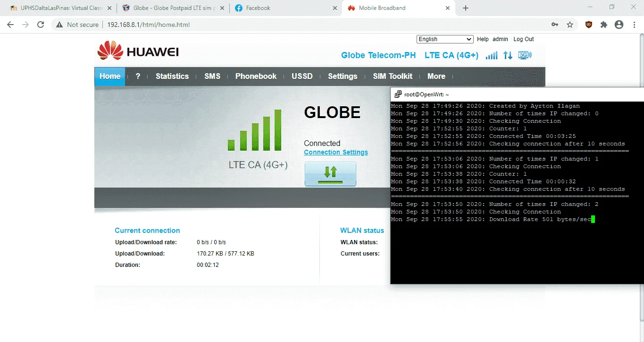Open the More menu
The height and width of the screenshot is (342, 644).
point(436,76)
